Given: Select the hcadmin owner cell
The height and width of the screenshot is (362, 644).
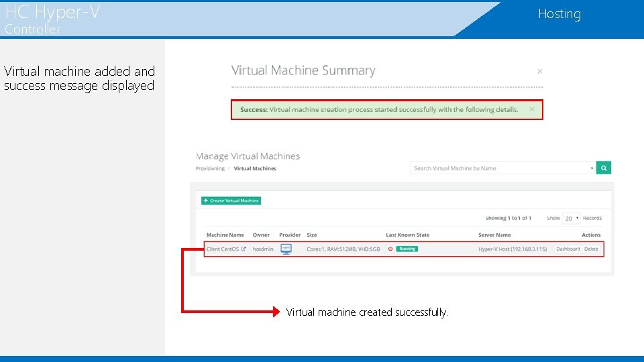Looking at the screenshot, I should (263, 249).
